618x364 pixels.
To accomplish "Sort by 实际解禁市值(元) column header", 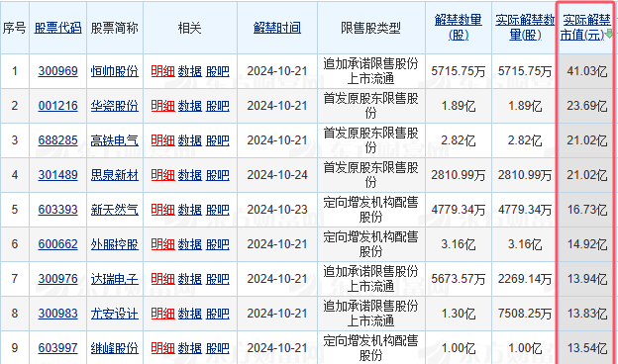I will click(x=585, y=28).
